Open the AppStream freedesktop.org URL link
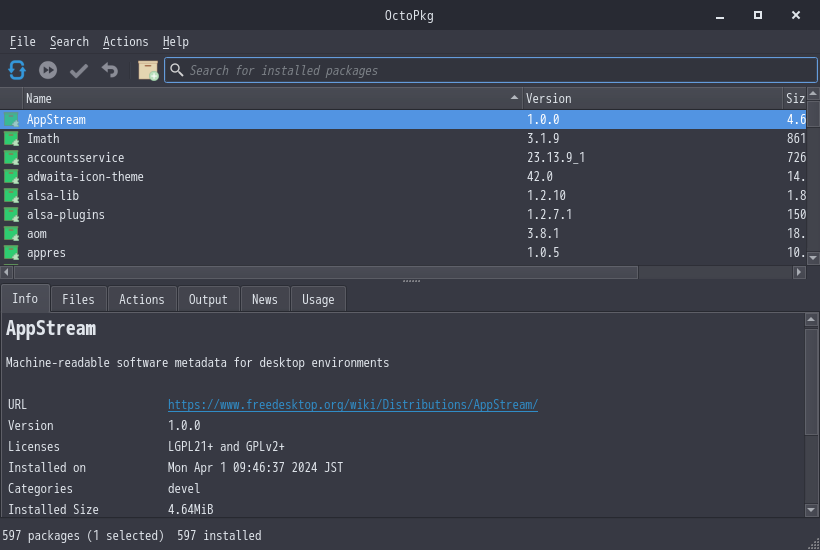Screen dimensions: 820x550 (352, 405)
